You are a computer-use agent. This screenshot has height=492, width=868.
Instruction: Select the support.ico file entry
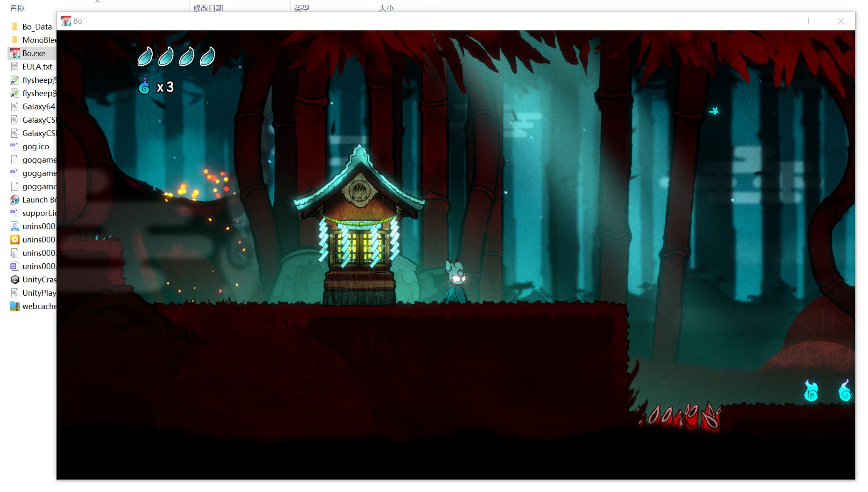pyautogui.click(x=38, y=213)
